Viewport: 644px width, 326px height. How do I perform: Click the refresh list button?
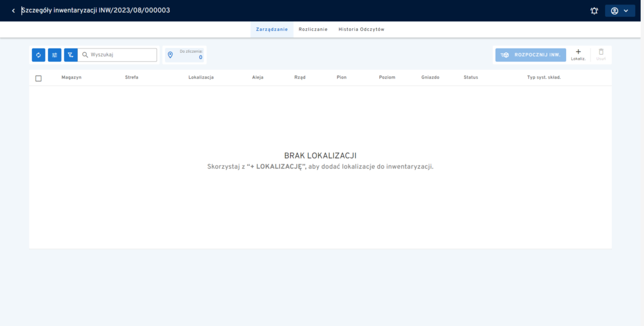(38, 55)
